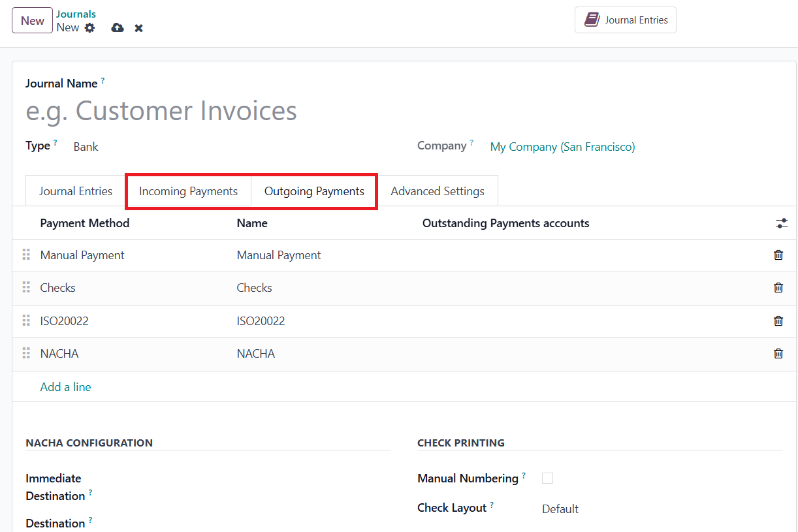Click the gear settings icon beside New
Screen dimensions: 798x532
90,28
